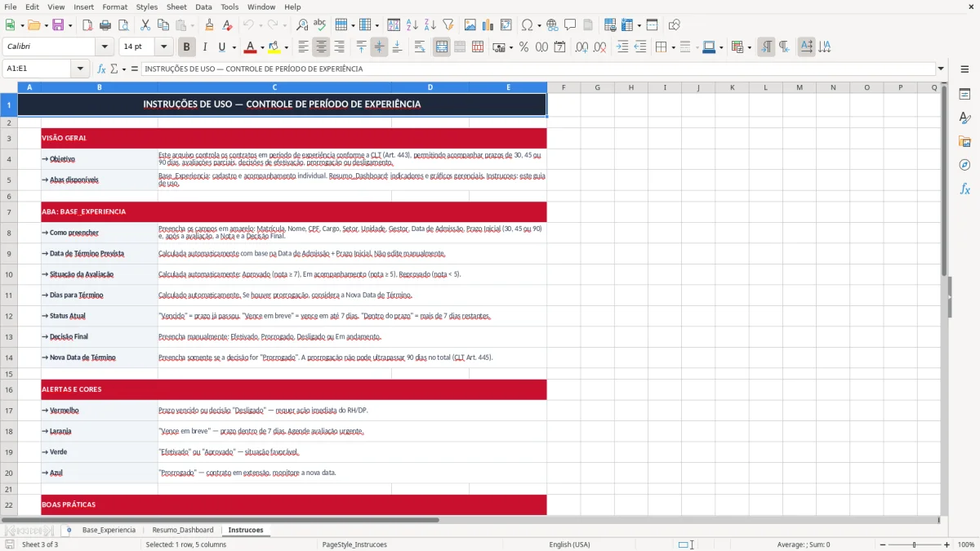Click the formula input line
Viewport: 980px width, 551px height.
[x=538, y=69]
